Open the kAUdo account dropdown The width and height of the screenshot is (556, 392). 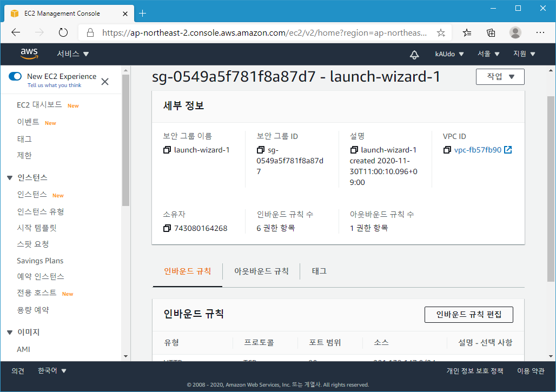[x=449, y=54]
